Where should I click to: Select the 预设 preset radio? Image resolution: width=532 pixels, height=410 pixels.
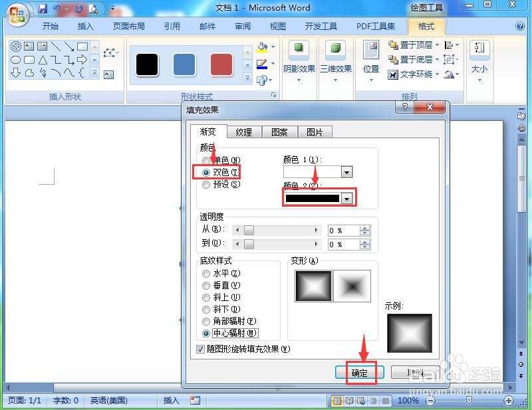[205, 185]
